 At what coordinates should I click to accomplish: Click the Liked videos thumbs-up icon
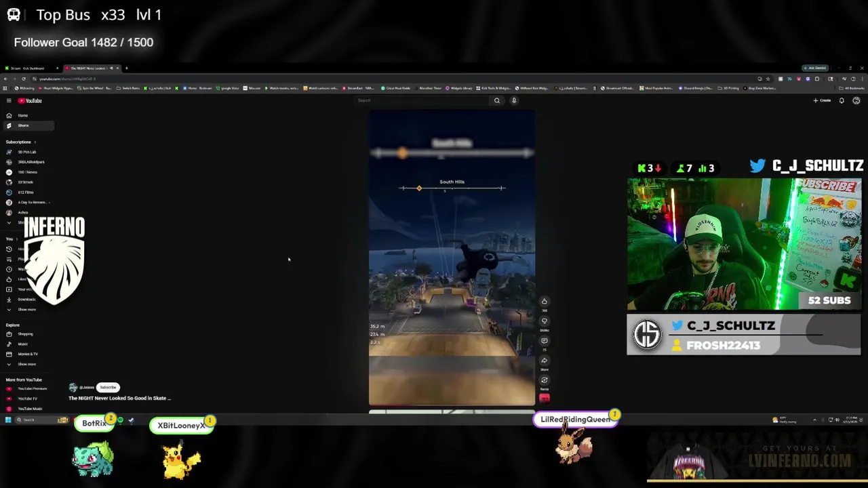tap(9, 279)
